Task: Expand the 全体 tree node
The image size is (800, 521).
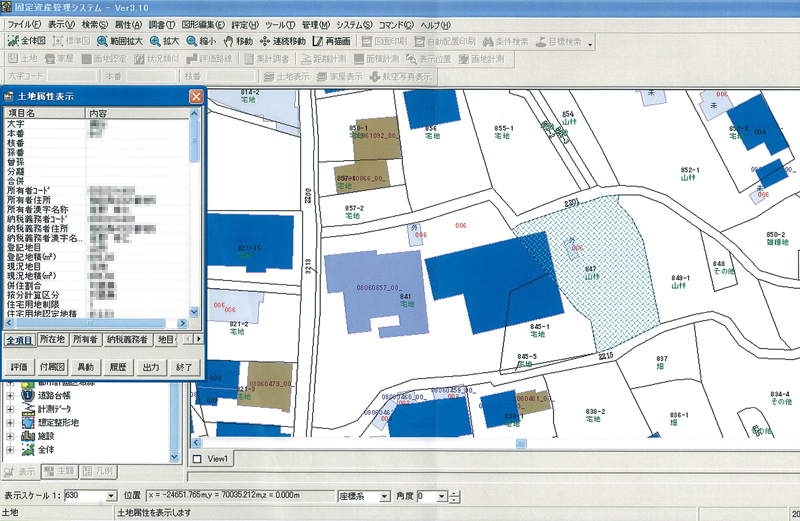Action: (x=10, y=450)
